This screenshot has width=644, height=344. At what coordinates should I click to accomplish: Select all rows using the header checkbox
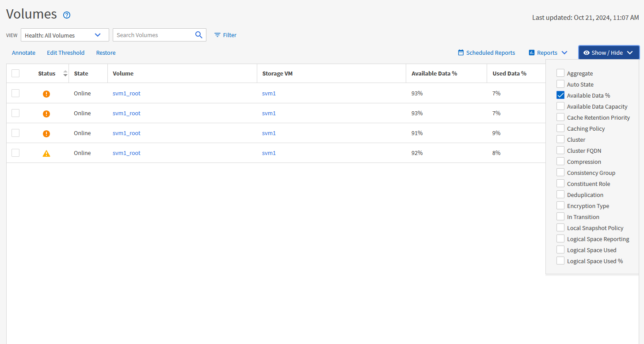(x=15, y=73)
